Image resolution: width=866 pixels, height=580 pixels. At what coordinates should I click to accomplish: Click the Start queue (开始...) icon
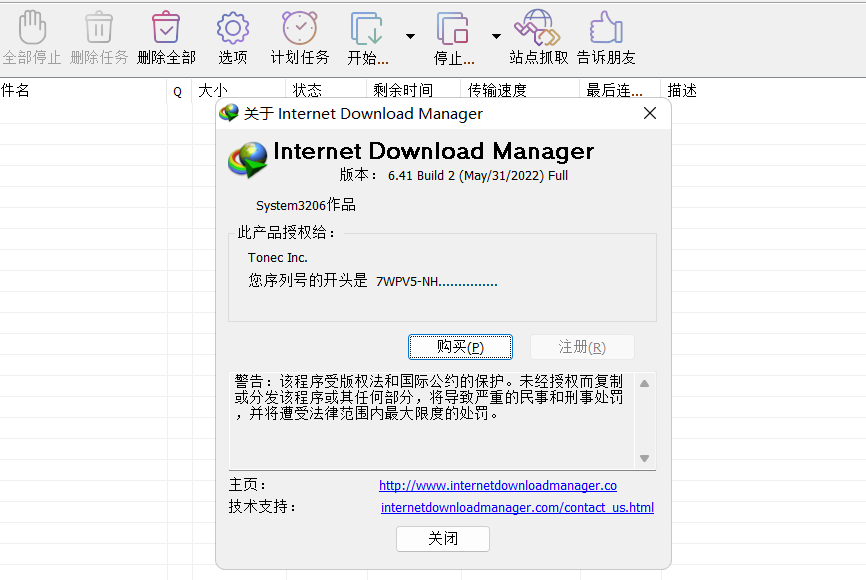367,28
